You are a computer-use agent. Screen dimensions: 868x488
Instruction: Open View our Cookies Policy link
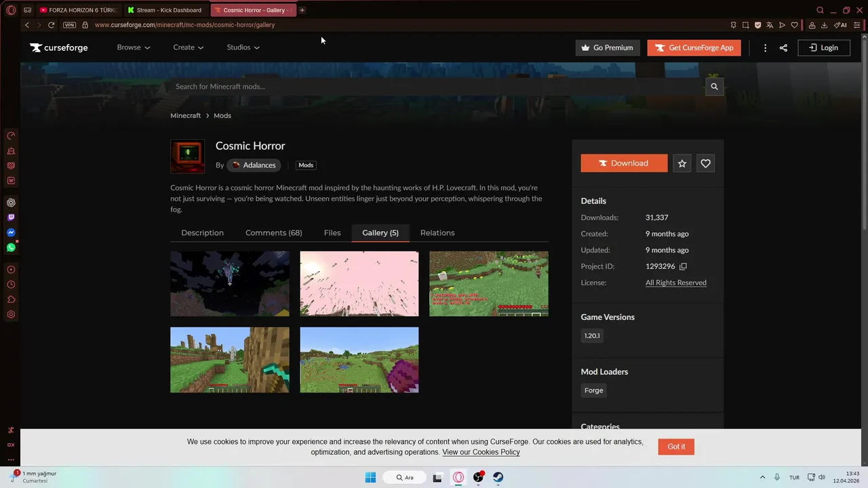coord(481,452)
